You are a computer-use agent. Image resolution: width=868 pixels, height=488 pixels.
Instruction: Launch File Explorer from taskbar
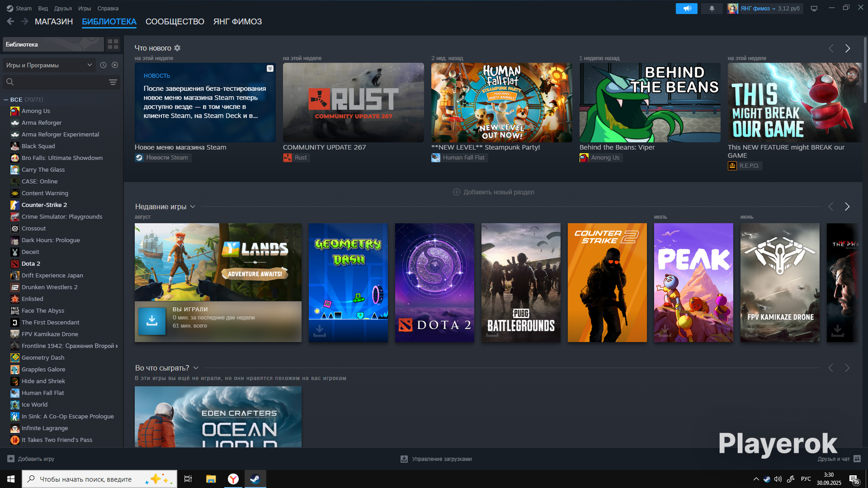211,479
